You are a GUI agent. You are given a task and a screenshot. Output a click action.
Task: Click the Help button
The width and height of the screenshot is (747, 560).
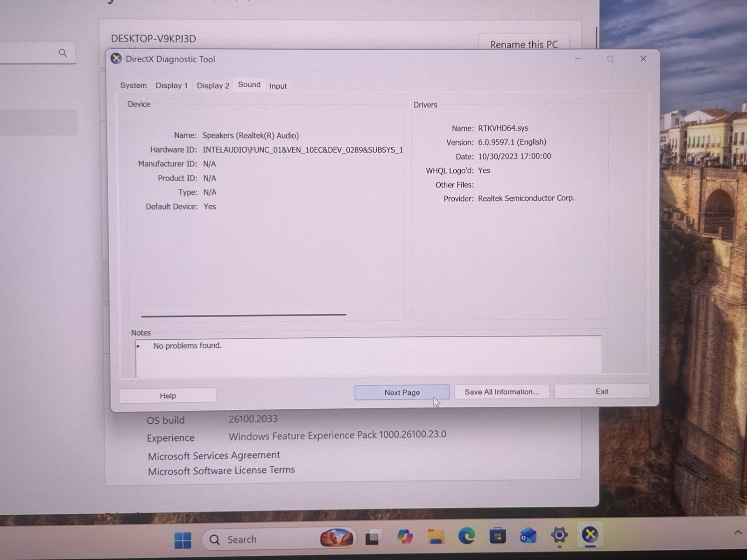[x=168, y=396]
